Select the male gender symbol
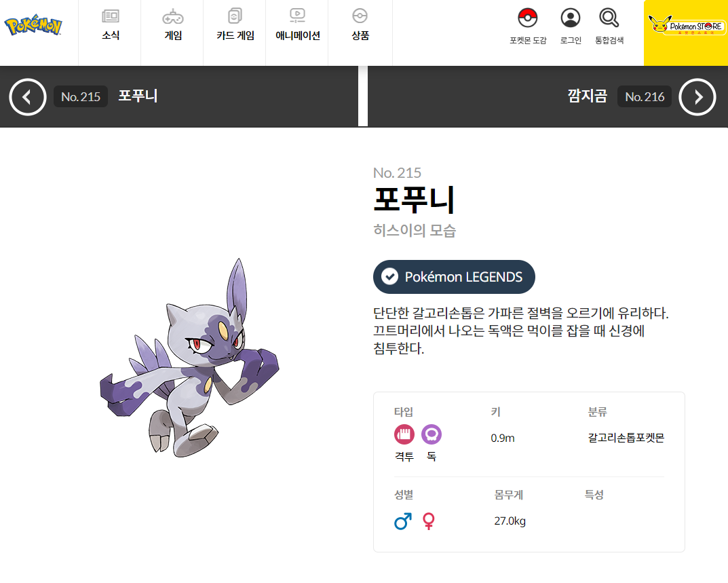The image size is (728, 583). tap(403, 521)
